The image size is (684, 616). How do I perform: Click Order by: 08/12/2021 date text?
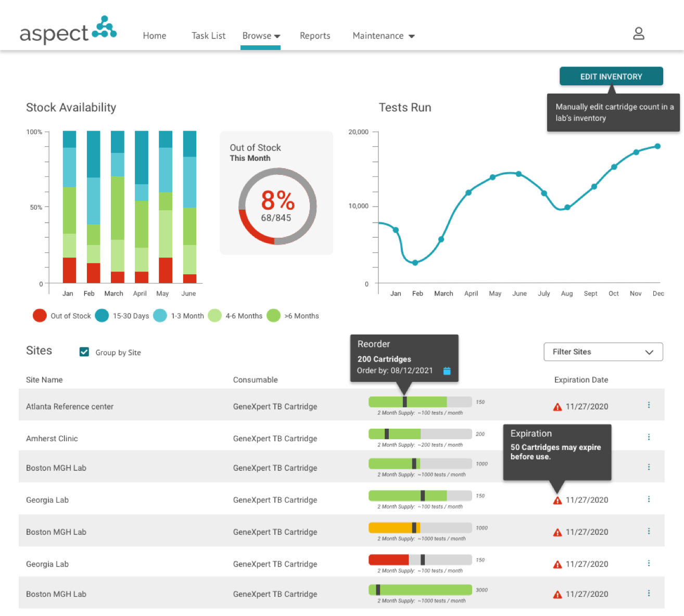pos(395,370)
